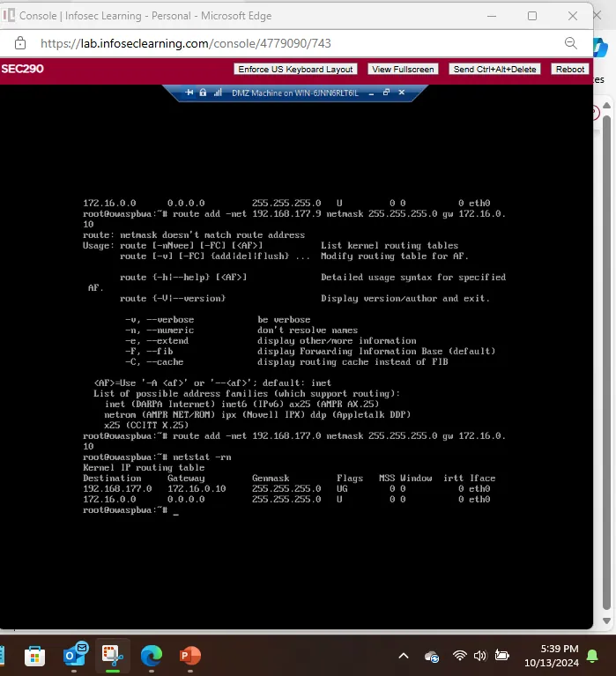Click scrollbar up arrow on background window
616x676 pixels.
(606, 106)
